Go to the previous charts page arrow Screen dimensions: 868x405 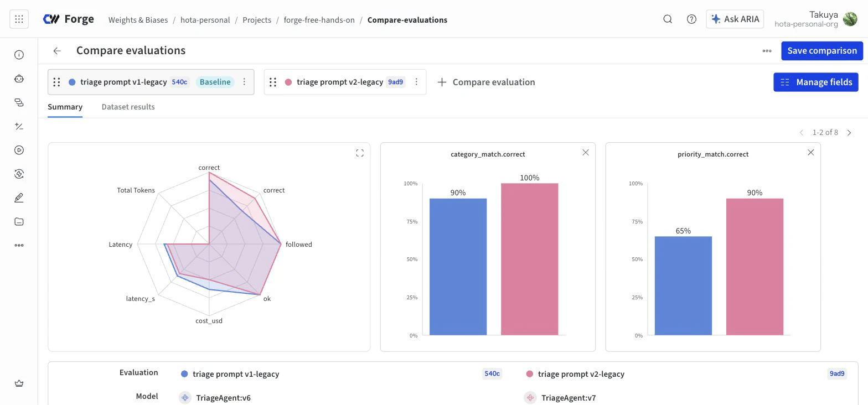click(801, 132)
